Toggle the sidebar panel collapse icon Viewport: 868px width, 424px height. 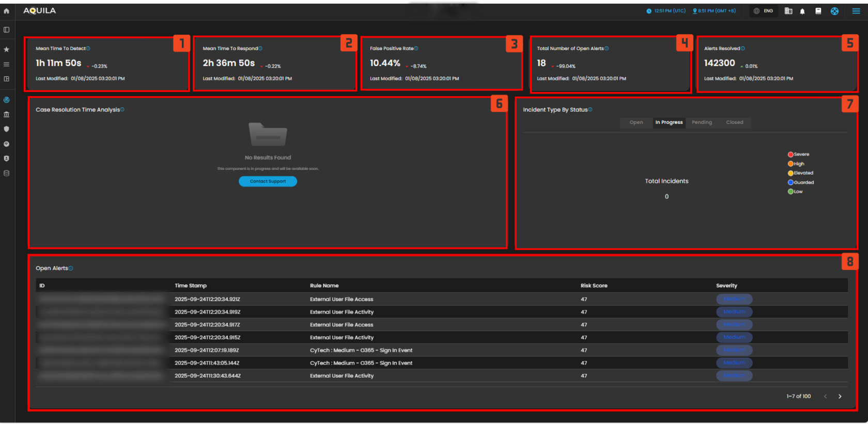pos(7,30)
